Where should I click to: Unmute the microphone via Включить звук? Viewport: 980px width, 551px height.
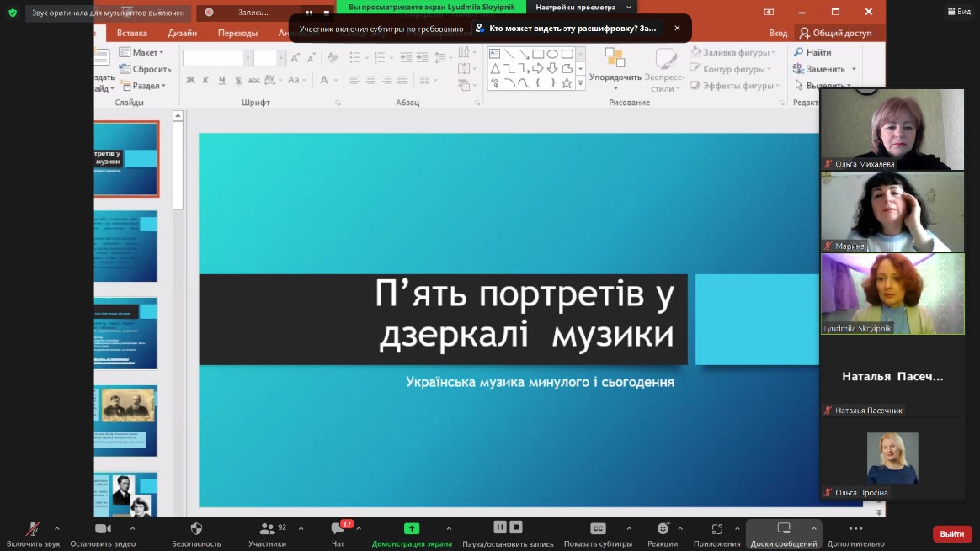pyautogui.click(x=33, y=535)
